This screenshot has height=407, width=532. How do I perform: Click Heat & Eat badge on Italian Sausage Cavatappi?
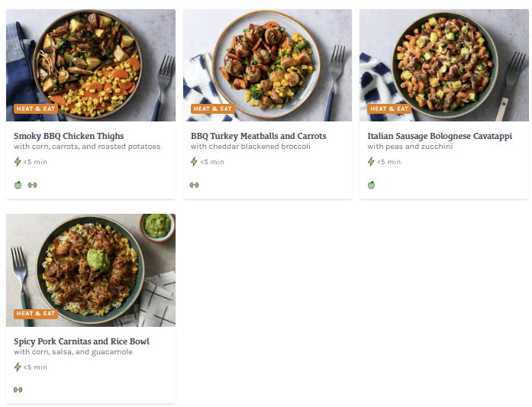[389, 109]
